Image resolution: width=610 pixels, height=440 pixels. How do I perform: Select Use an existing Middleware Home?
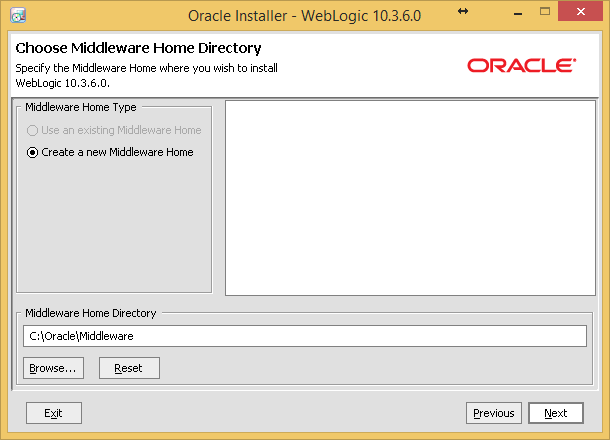(114, 130)
